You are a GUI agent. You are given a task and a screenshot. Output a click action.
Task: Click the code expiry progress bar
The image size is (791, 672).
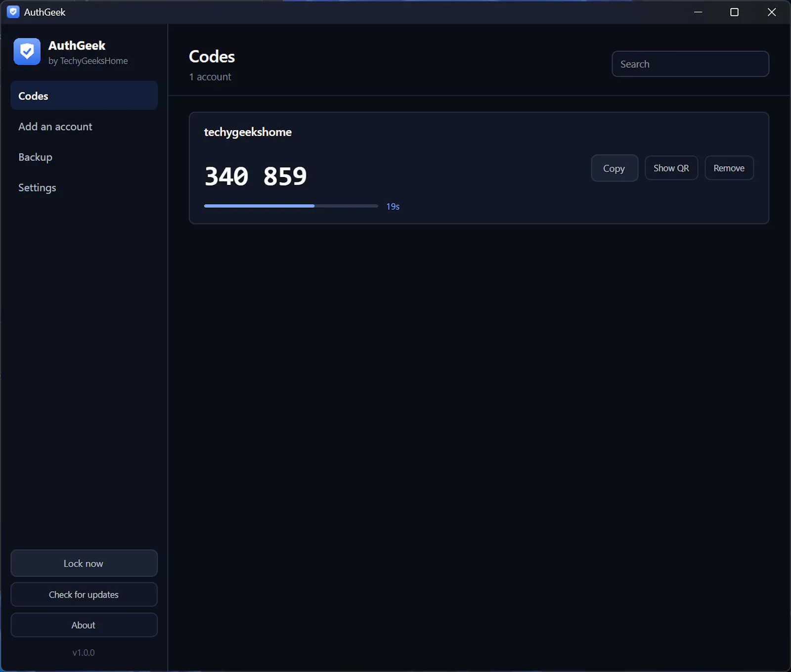[x=291, y=206]
